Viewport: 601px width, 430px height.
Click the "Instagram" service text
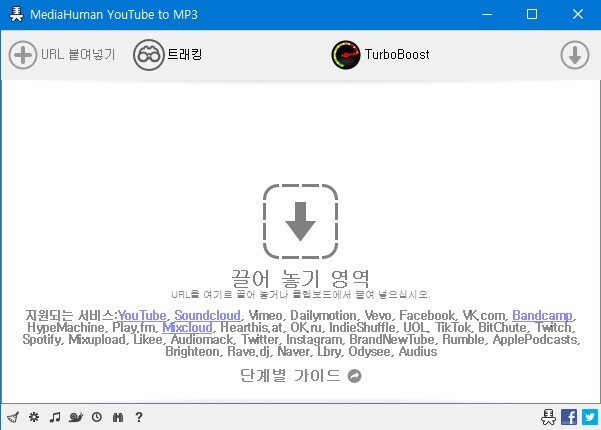(314, 340)
